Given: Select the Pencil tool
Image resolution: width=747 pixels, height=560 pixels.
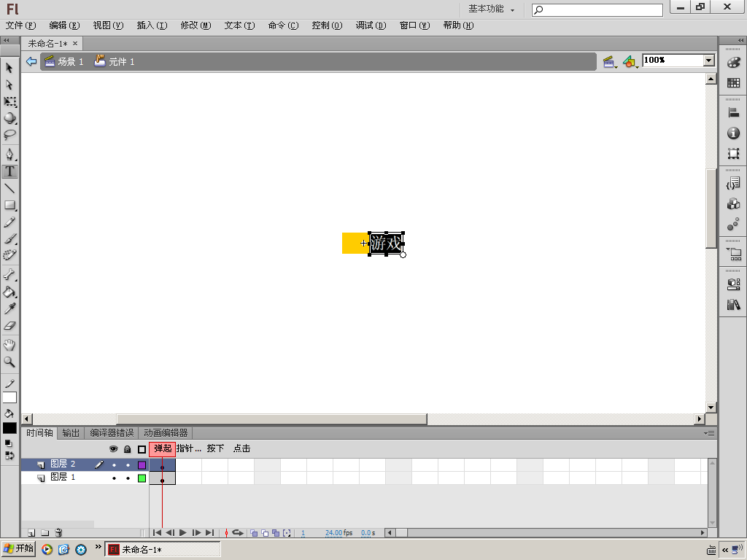Looking at the screenshot, I should [9, 222].
